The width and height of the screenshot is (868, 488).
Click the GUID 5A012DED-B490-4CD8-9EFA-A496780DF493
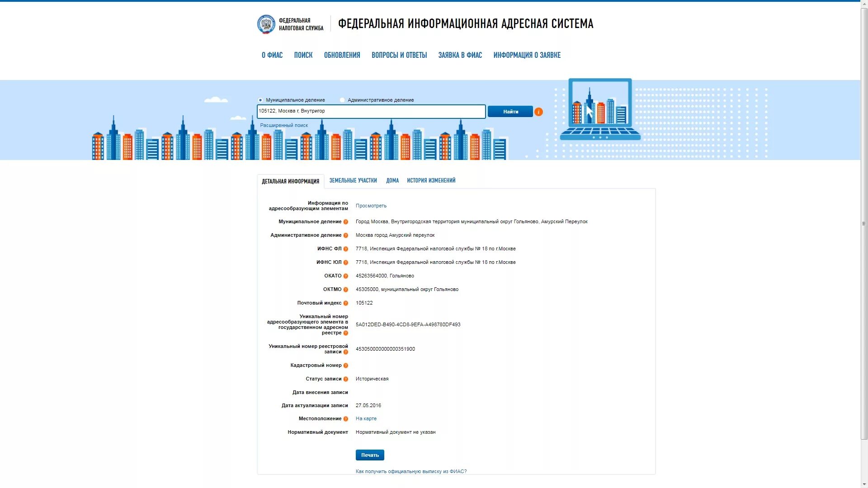pos(408,325)
